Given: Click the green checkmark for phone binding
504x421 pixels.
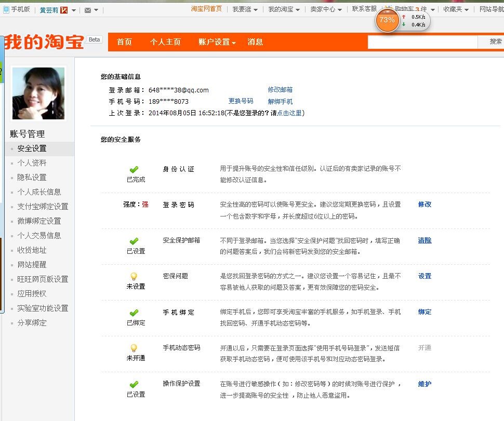Looking at the screenshot, I should coord(134,313).
